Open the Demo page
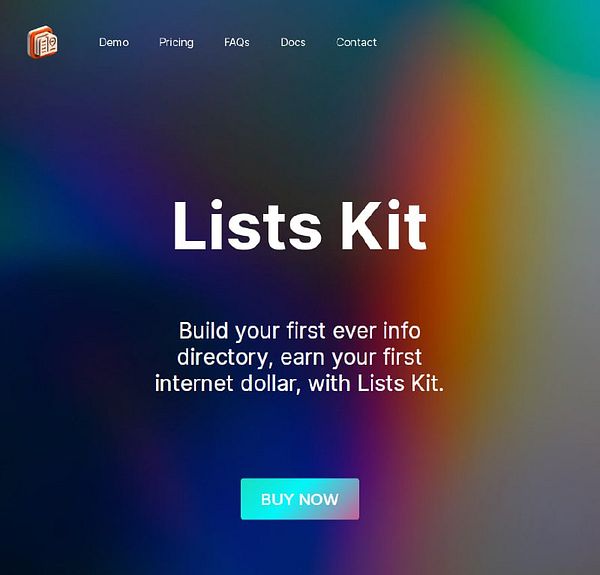The width and height of the screenshot is (600, 575). click(x=114, y=42)
